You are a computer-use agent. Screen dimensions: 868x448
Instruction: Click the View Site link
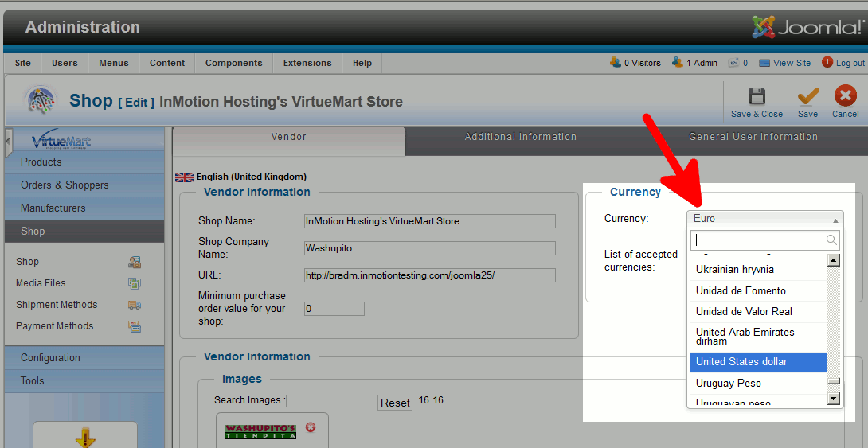point(792,63)
